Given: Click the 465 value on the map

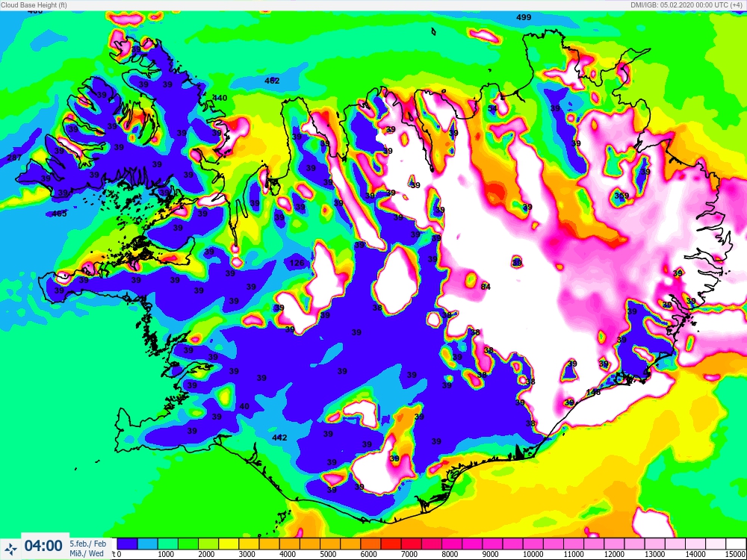Looking at the screenshot, I should 59,214.
